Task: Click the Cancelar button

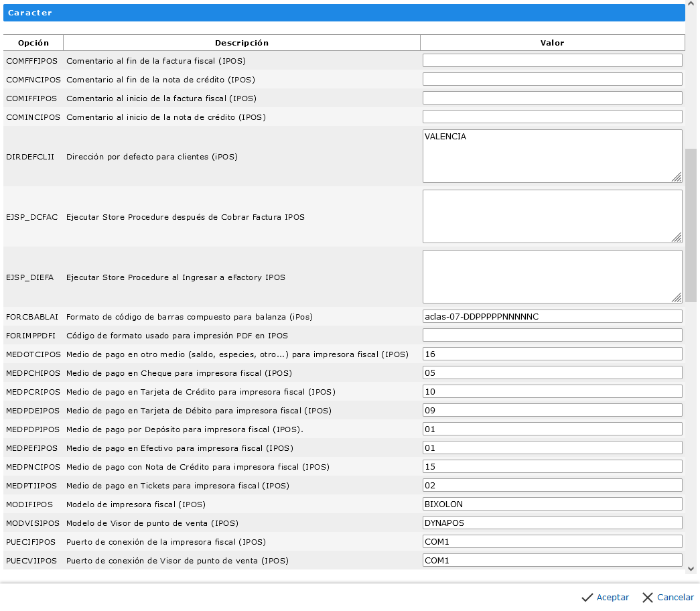Action: [x=668, y=597]
